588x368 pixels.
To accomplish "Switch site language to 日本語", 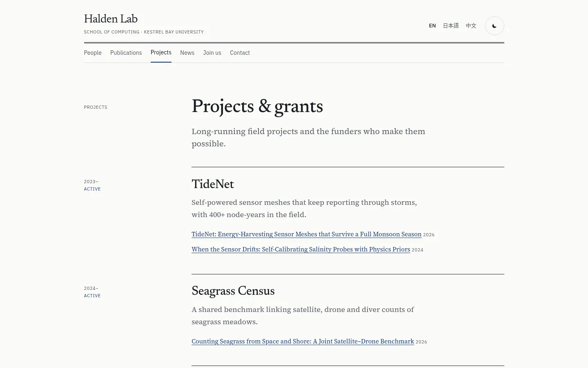I will pos(451,26).
